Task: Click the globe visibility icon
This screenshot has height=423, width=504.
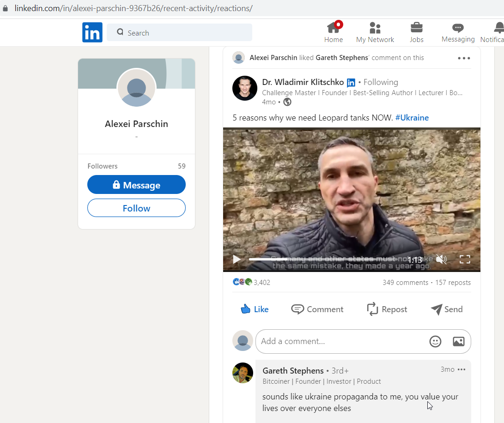Action: 287,102
